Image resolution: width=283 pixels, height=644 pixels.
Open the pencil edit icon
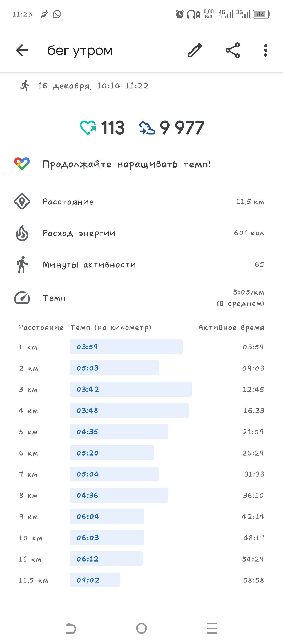click(x=195, y=50)
